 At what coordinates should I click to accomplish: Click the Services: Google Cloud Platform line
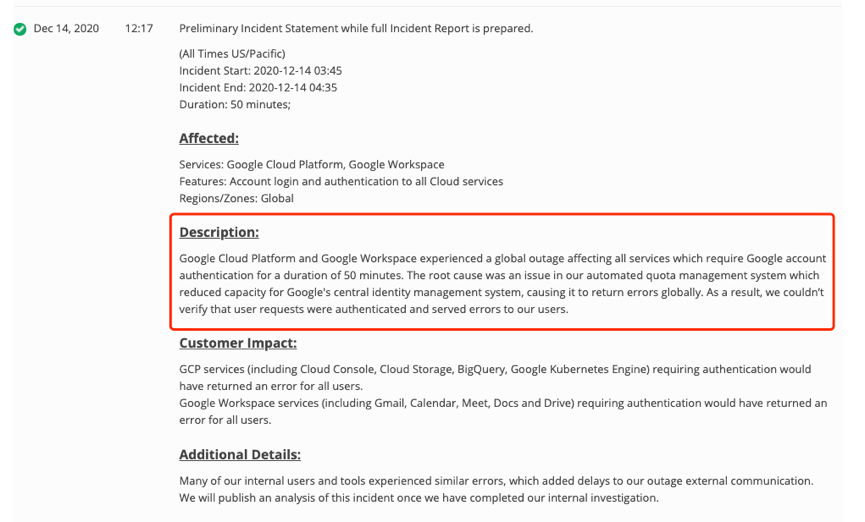click(x=312, y=164)
